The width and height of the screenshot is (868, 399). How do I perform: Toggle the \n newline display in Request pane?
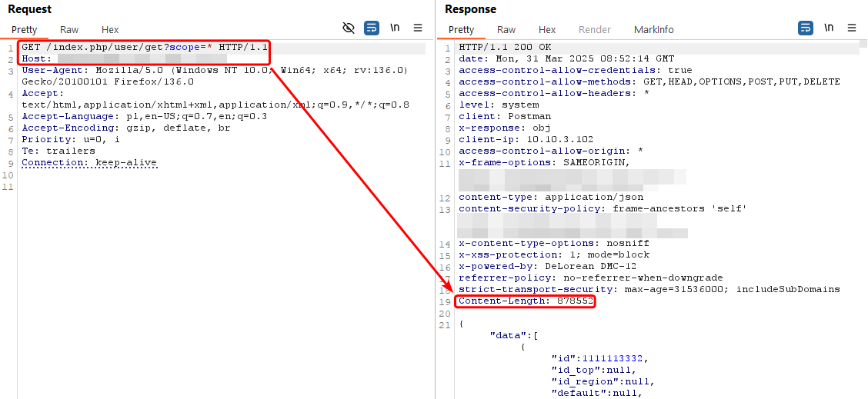point(395,28)
